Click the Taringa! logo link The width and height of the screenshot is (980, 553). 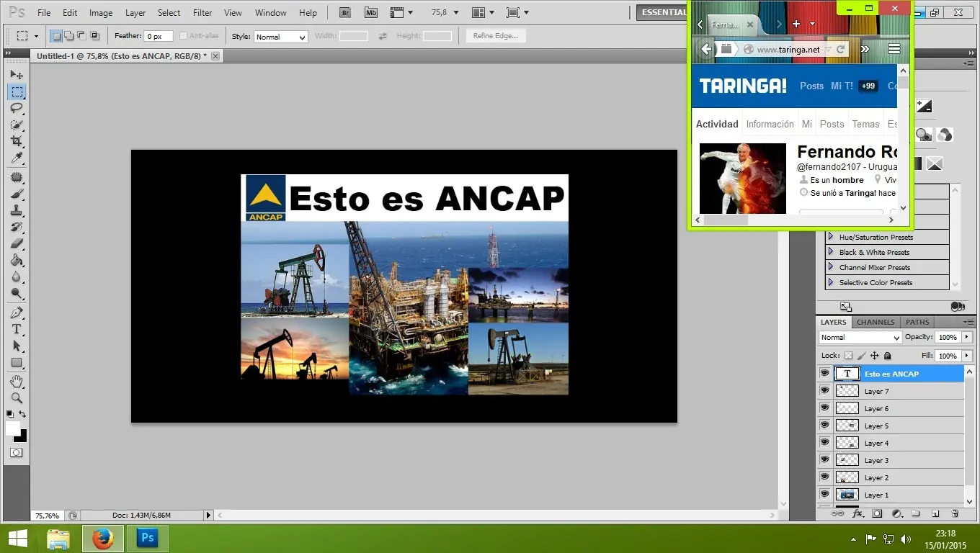coord(743,86)
